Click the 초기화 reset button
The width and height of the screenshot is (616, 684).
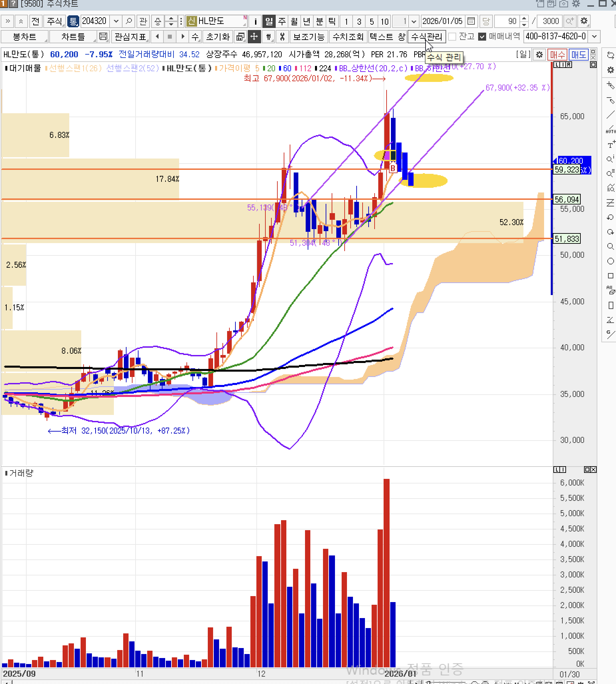(x=218, y=37)
